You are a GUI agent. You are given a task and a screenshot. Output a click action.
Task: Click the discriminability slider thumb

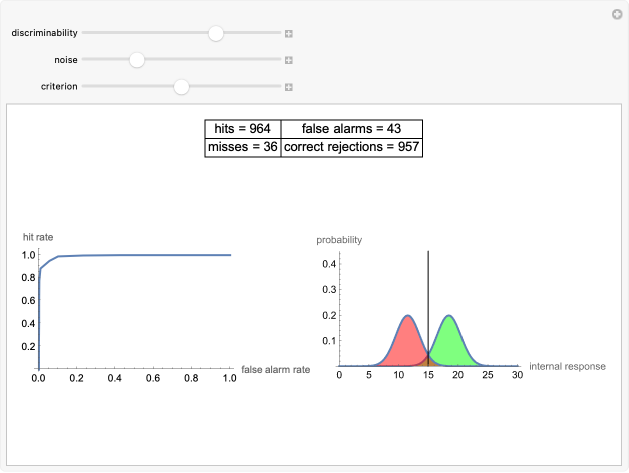tap(216, 33)
